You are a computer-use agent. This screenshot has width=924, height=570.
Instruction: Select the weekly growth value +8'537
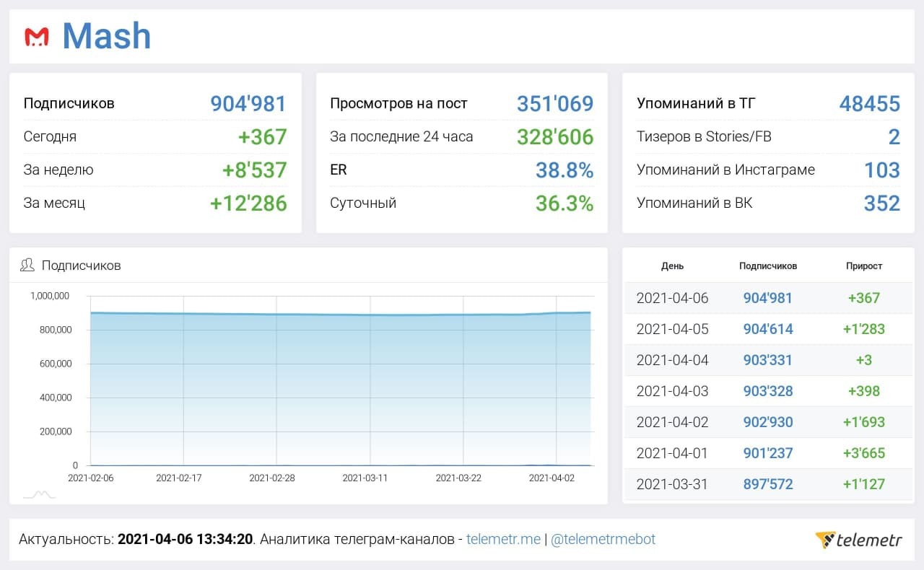click(255, 170)
